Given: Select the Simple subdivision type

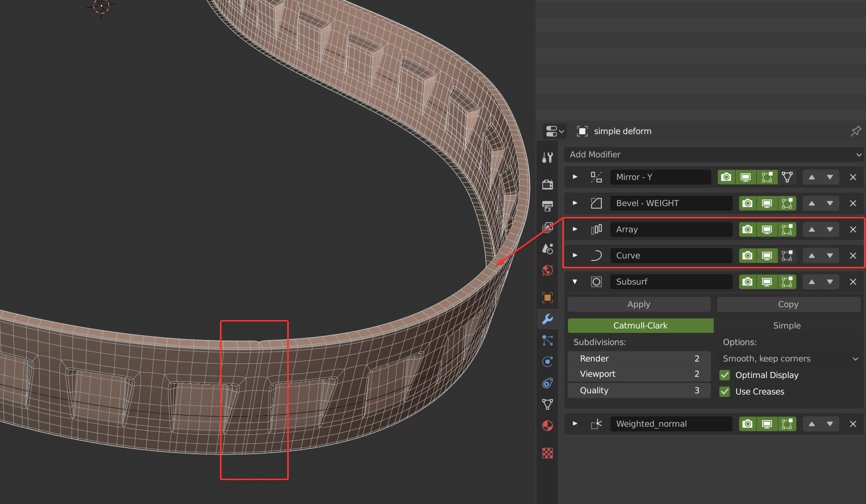Looking at the screenshot, I should click(x=787, y=326).
